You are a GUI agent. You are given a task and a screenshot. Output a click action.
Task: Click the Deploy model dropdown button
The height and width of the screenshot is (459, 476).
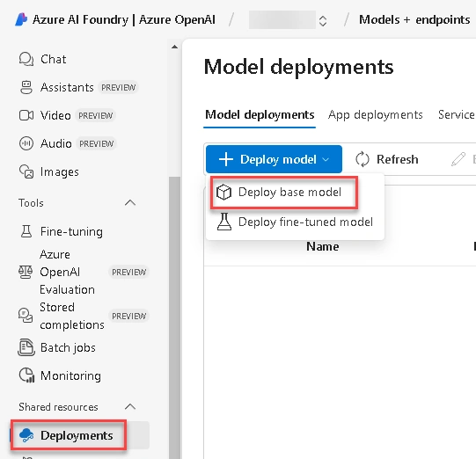point(274,159)
